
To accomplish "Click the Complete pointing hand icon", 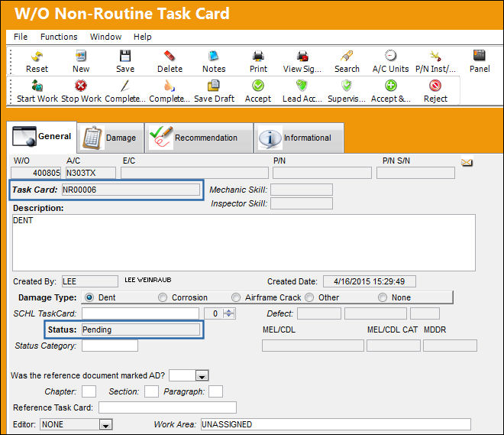I will pos(170,86).
